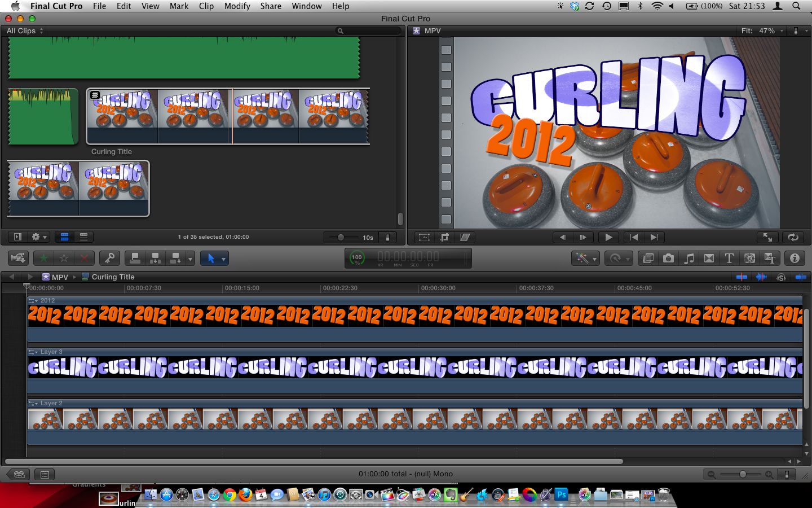Select the Crop tool in viewer

pyautogui.click(x=444, y=238)
